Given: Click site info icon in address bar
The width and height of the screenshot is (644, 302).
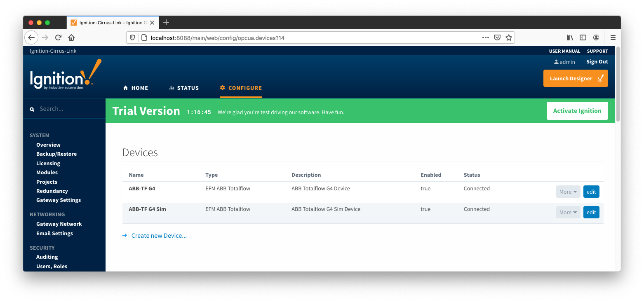Looking at the screenshot, I should click(144, 37).
